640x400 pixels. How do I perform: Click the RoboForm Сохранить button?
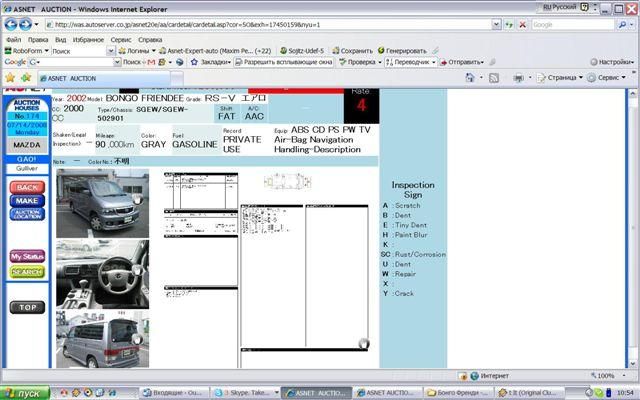pos(353,51)
